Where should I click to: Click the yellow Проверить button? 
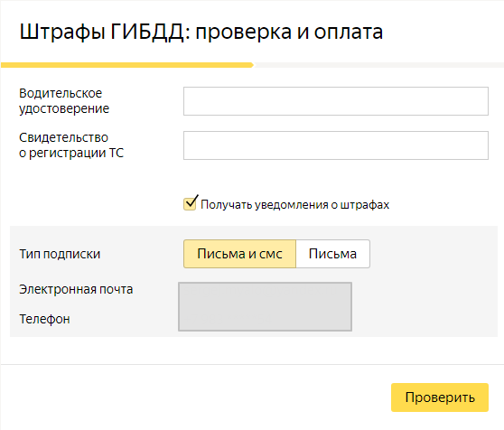click(440, 397)
